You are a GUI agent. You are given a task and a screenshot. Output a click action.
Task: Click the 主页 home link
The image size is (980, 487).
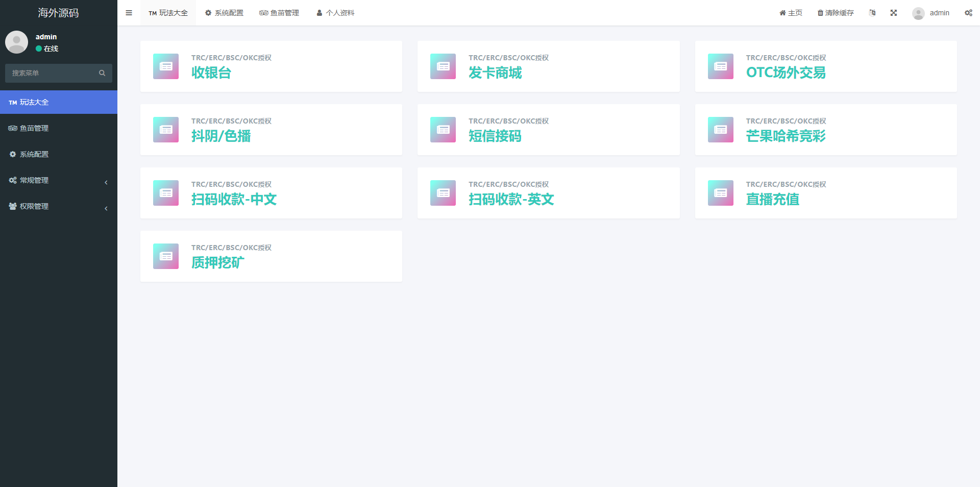pyautogui.click(x=791, y=13)
